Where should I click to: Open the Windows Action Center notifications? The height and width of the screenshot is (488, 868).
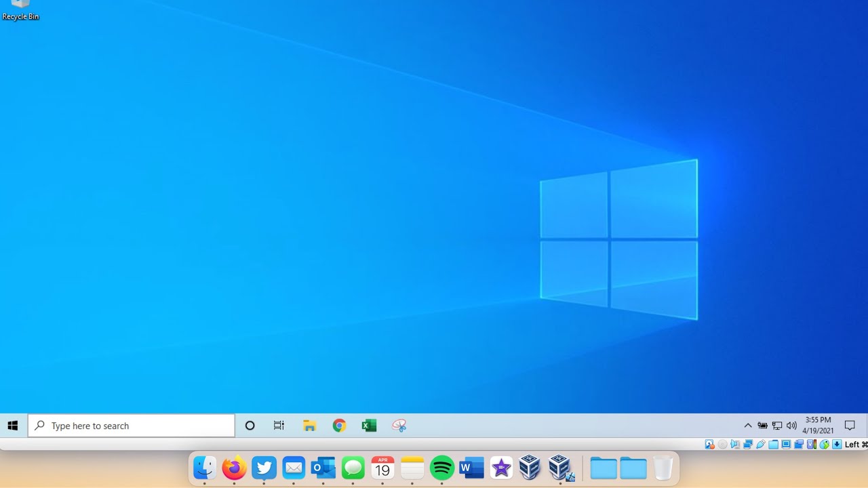click(850, 426)
